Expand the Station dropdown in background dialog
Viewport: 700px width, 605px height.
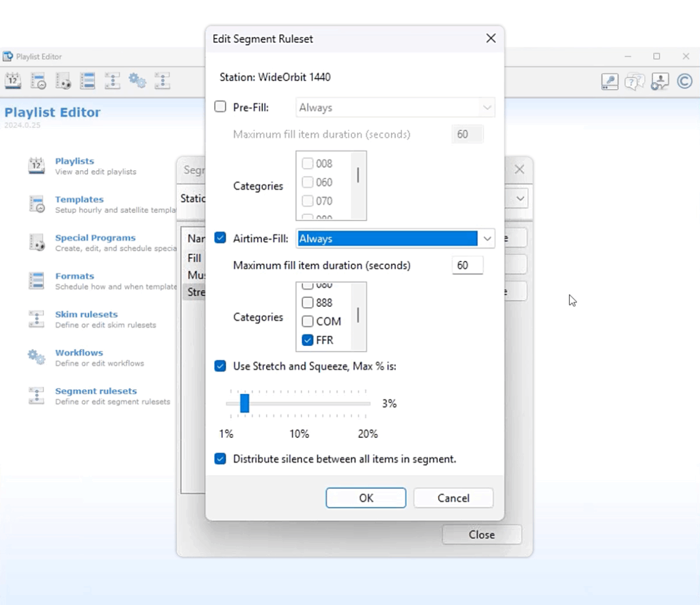tap(520, 199)
